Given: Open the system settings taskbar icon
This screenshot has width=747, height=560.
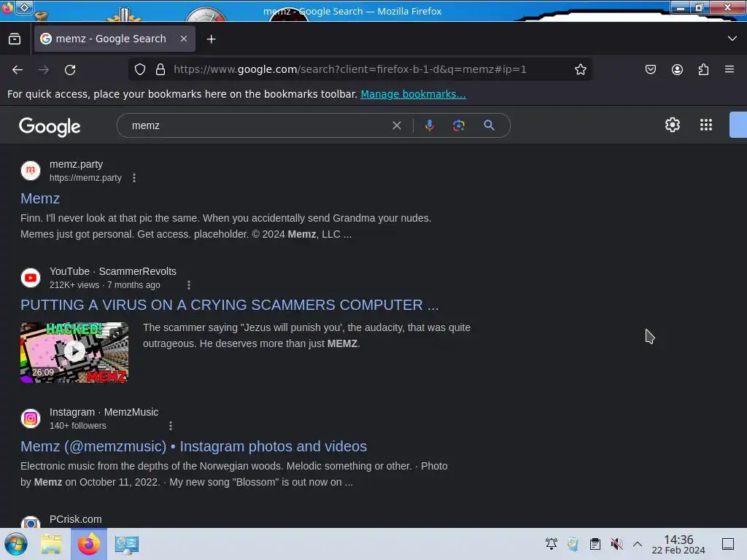Looking at the screenshot, I should (x=127, y=544).
